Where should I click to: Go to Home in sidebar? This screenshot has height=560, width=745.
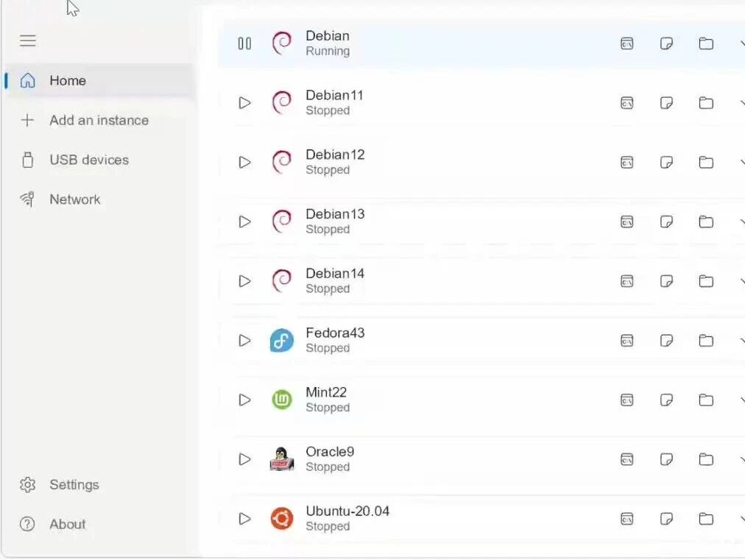coord(99,81)
